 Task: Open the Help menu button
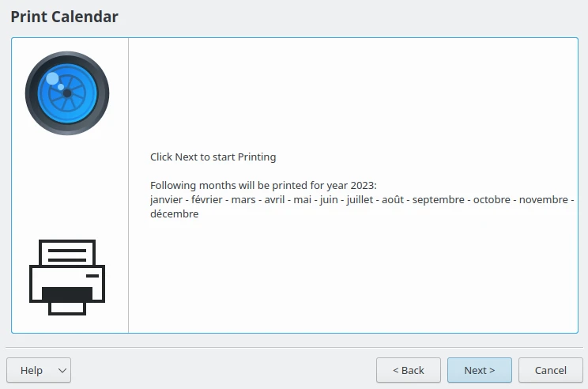32,370
